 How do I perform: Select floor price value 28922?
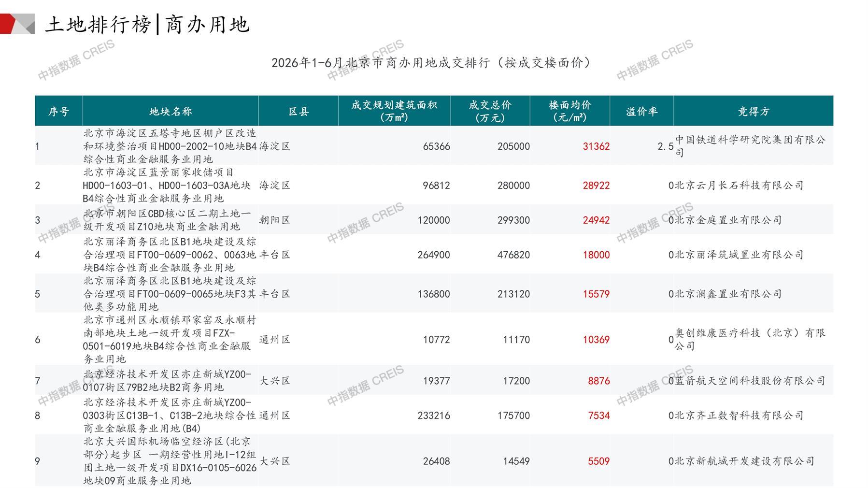coord(596,186)
